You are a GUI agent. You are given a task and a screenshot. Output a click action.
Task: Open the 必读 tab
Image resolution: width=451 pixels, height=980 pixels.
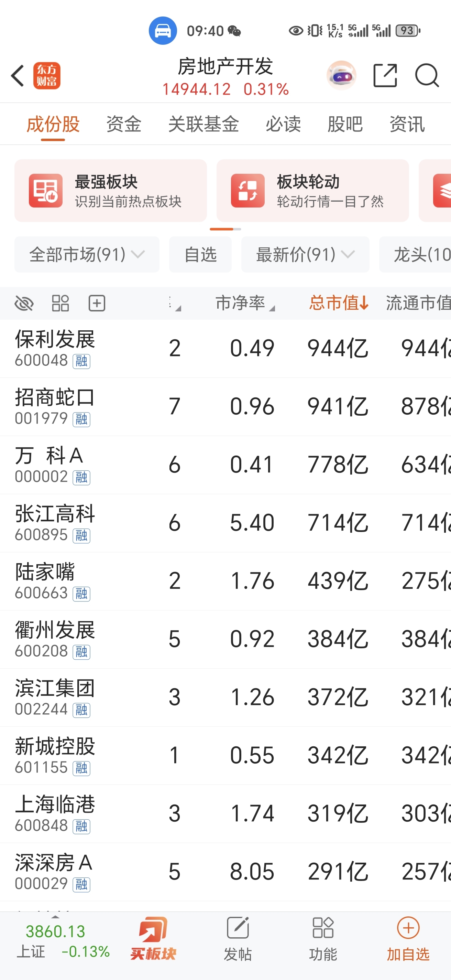pyautogui.click(x=284, y=125)
